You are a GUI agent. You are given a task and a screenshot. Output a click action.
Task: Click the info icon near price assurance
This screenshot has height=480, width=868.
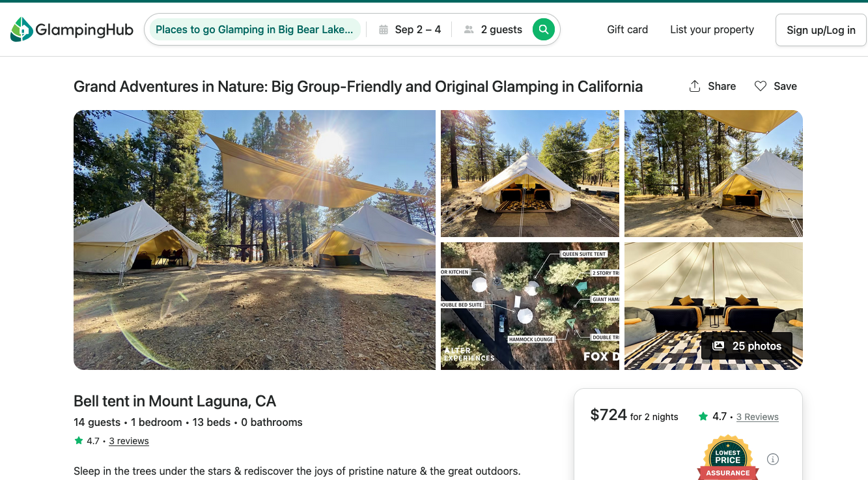click(773, 459)
